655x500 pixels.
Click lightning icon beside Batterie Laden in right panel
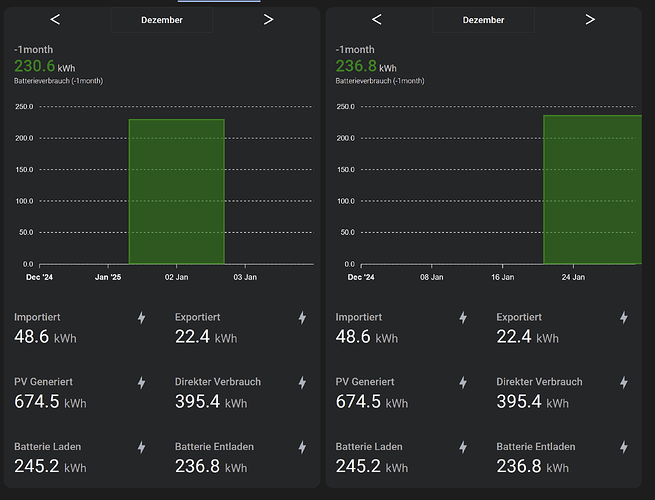(463, 447)
